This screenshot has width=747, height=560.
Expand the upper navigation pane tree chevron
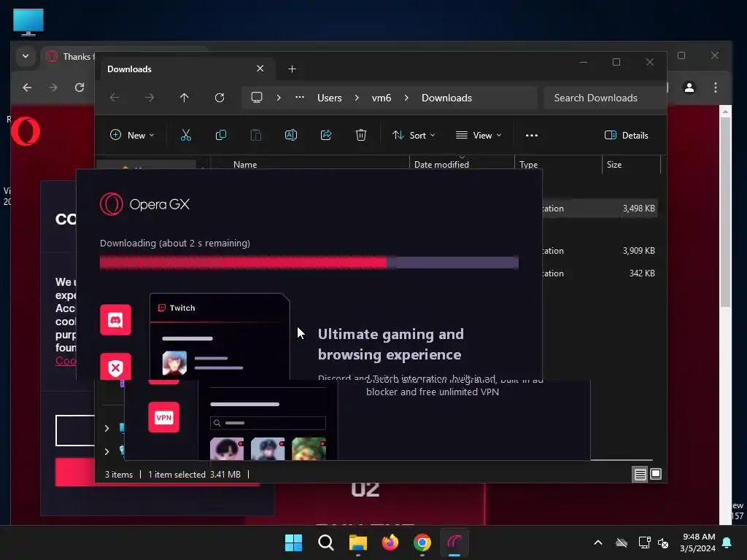(x=107, y=429)
